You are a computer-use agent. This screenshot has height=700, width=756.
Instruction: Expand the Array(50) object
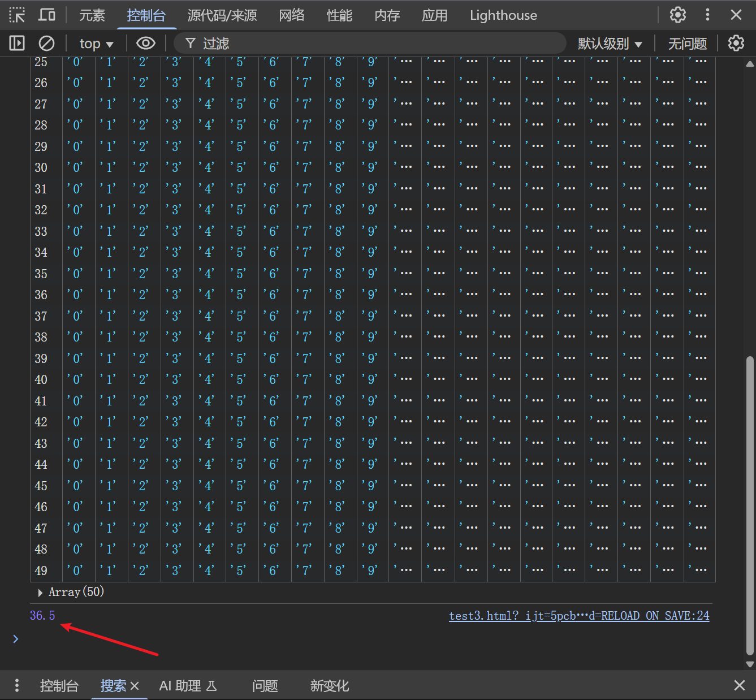40,593
